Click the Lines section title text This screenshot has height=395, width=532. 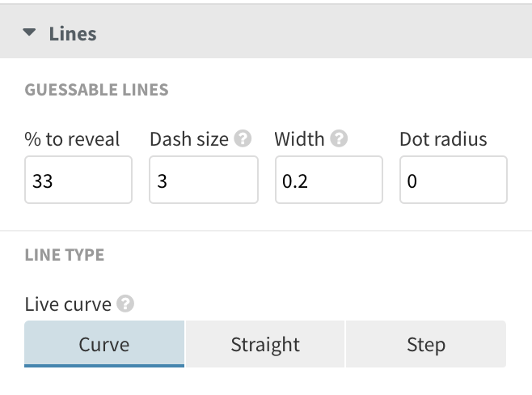73,34
